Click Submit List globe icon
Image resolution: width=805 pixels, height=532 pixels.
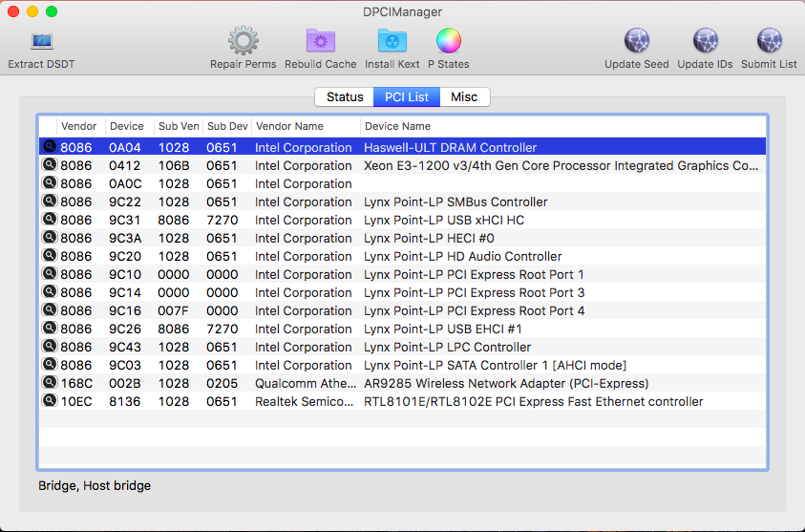[769, 41]
